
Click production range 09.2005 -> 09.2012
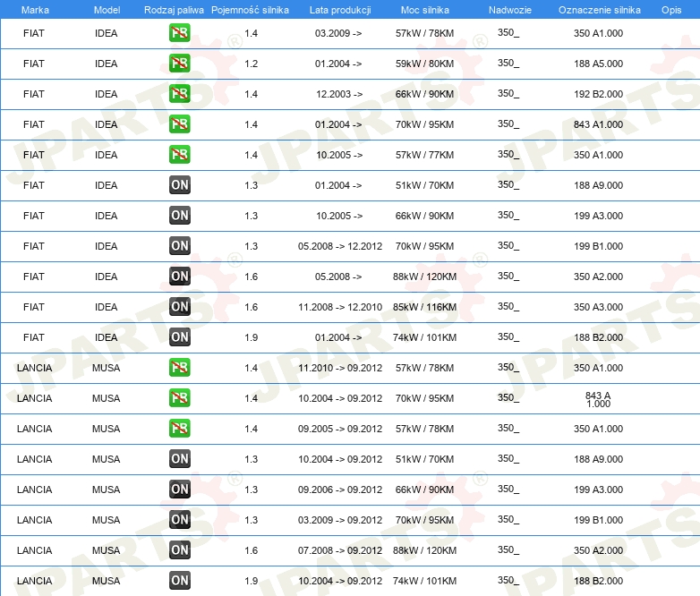[340, 428]
